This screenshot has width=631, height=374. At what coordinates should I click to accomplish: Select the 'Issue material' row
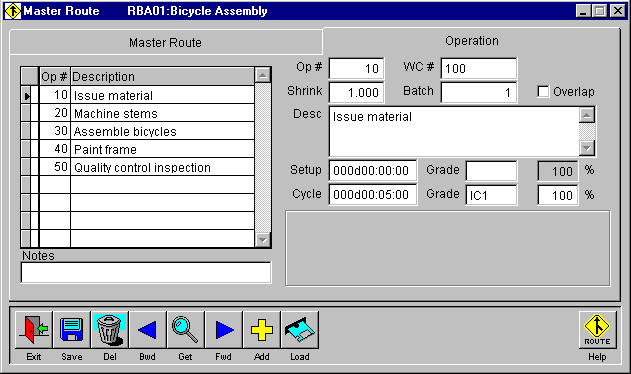coord(138,95)
